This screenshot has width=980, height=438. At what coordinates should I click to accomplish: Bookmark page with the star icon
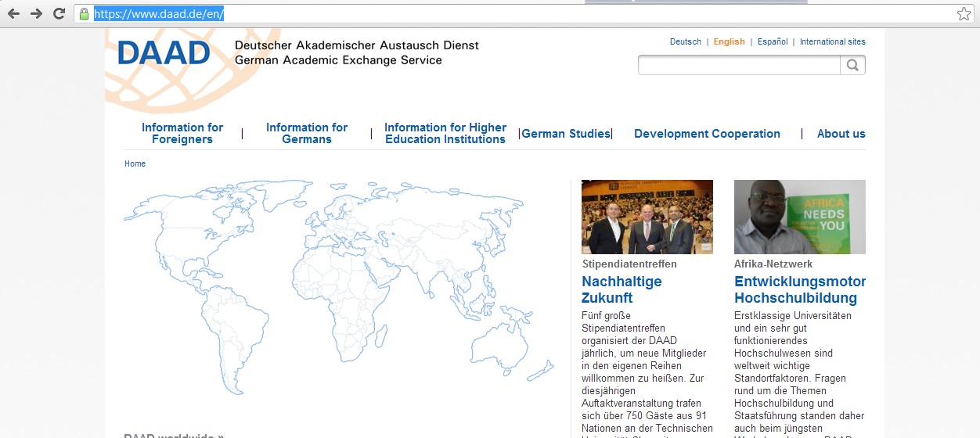pos(964,13)
